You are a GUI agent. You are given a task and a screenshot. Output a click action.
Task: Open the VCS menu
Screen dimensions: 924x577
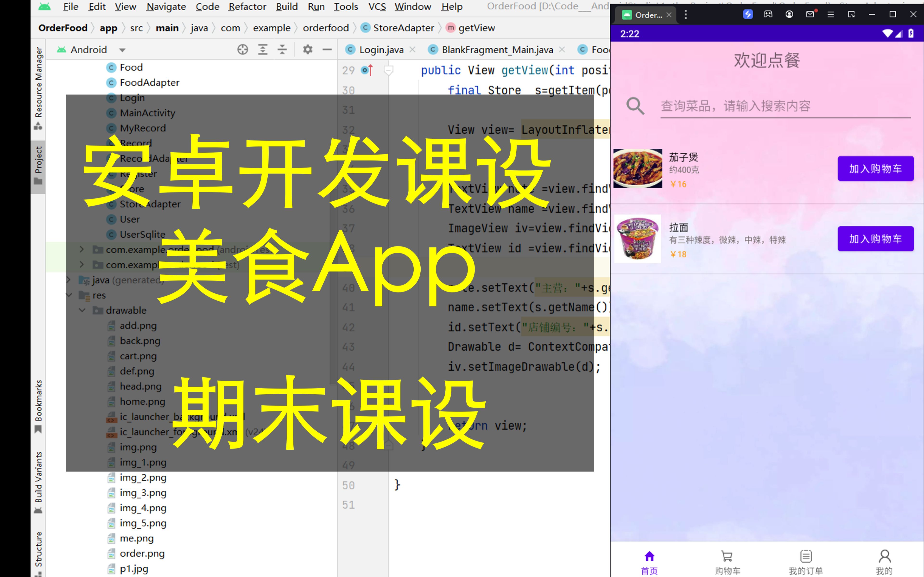click(x=377, y=6)
